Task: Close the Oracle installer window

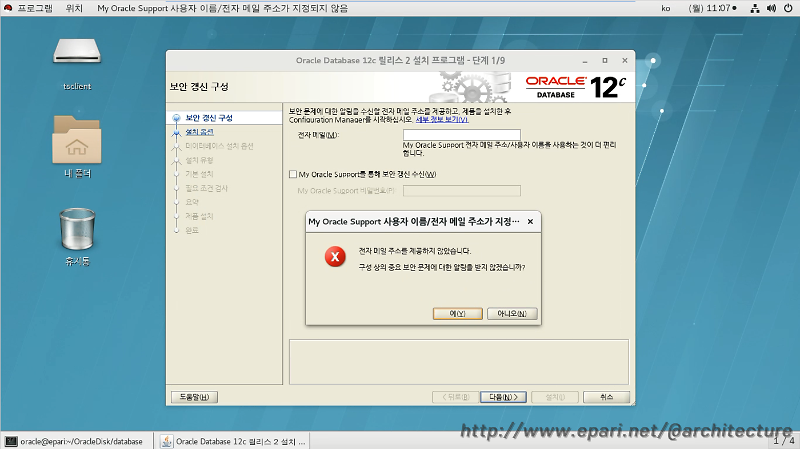Action: click(625, 60)
